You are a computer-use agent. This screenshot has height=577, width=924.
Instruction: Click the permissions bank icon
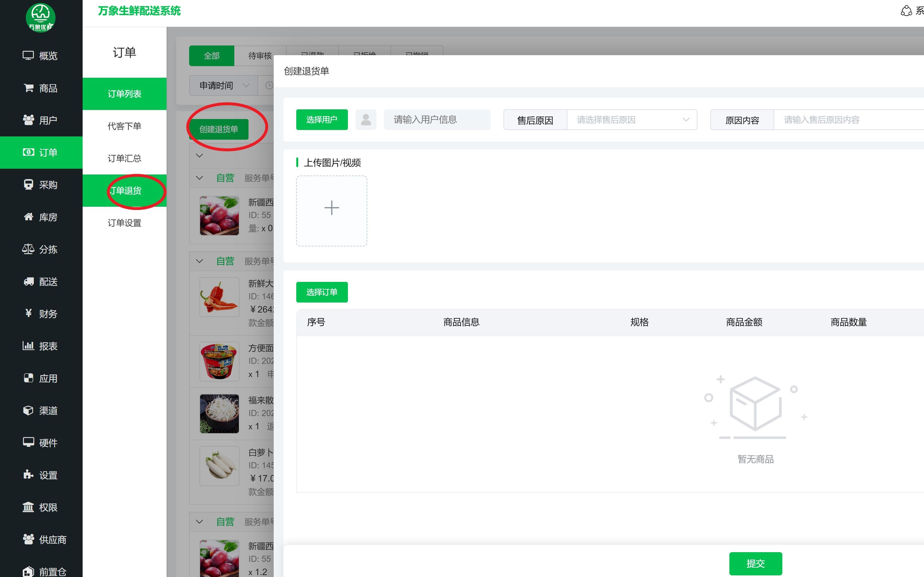coord(28,507)
